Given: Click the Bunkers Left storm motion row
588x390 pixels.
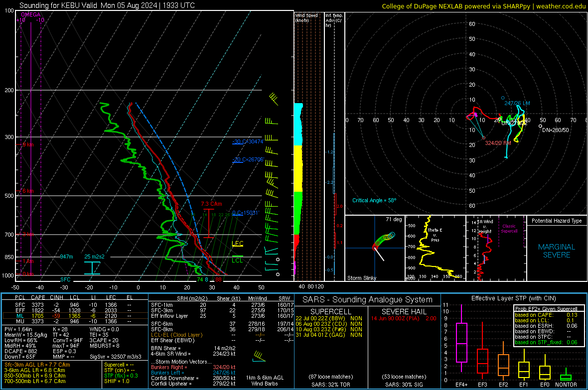Looking at the screenshot, I should [x=193, y=373].
